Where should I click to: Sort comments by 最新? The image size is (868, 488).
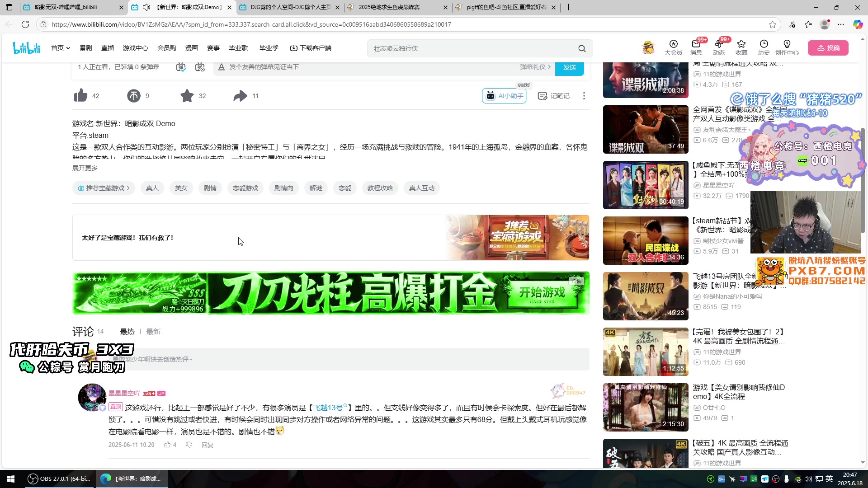tap(153, 332)
